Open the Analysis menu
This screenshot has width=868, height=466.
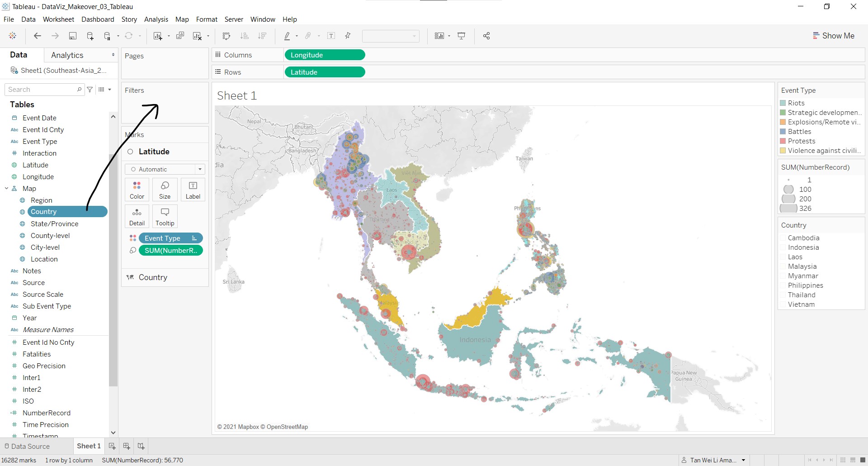[x=156, y=19]
